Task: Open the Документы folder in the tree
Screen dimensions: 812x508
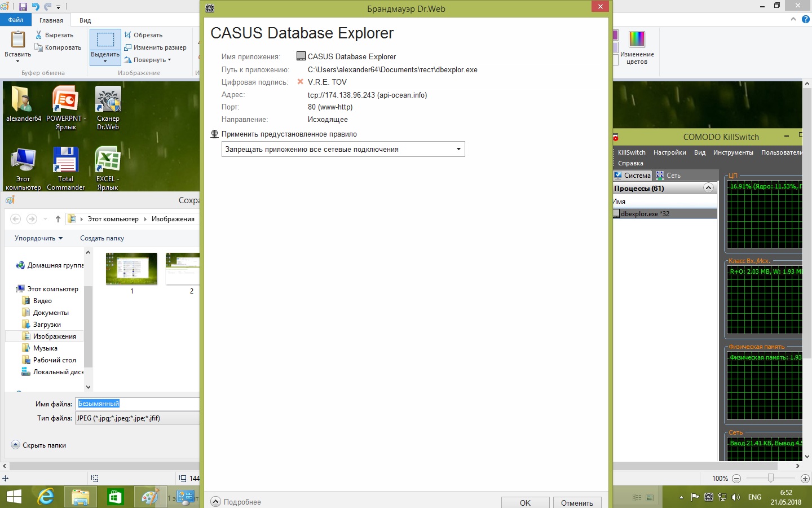Action: [45, 313]
